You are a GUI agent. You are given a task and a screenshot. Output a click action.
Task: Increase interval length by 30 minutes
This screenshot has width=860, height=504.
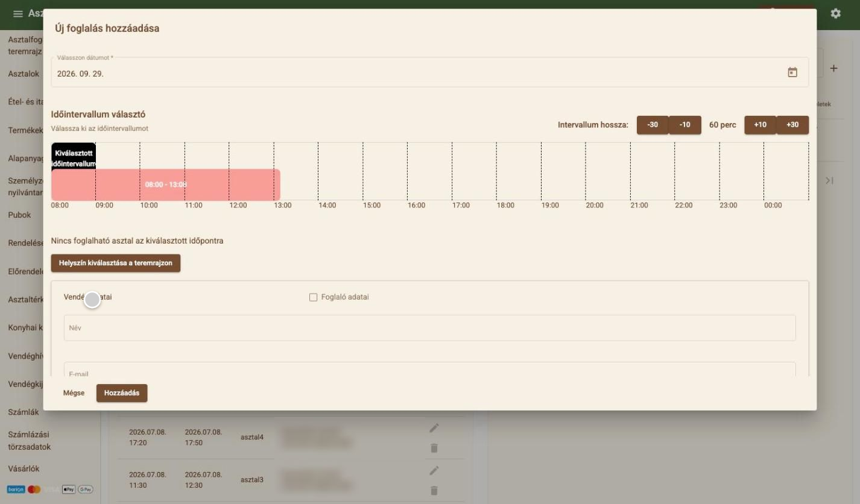point(792,125)
